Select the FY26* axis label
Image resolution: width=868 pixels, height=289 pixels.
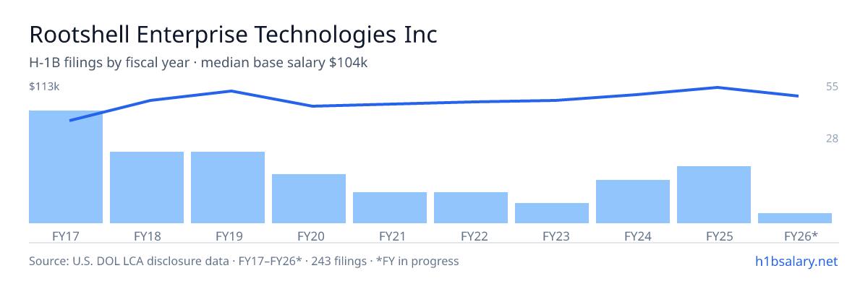[801, 236]
